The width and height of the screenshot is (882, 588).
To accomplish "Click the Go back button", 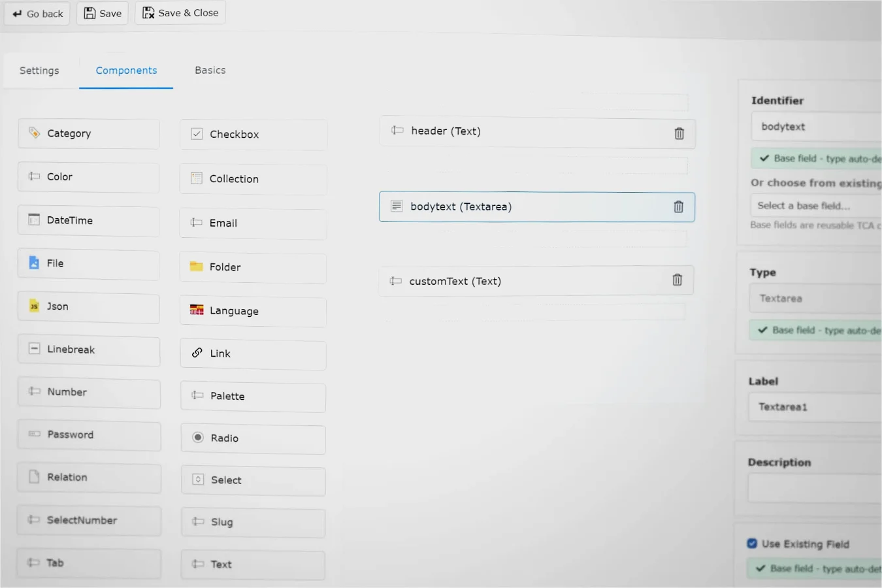I will pos(37,14).
